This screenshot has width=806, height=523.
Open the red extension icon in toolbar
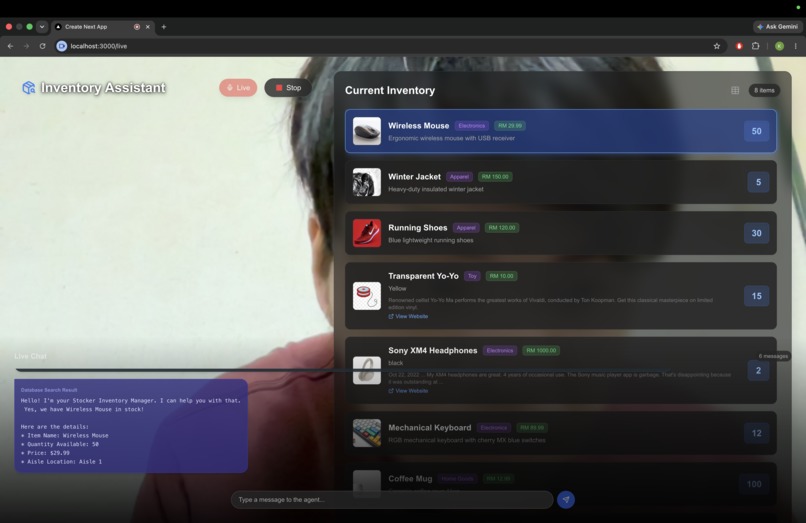[739, 46]
